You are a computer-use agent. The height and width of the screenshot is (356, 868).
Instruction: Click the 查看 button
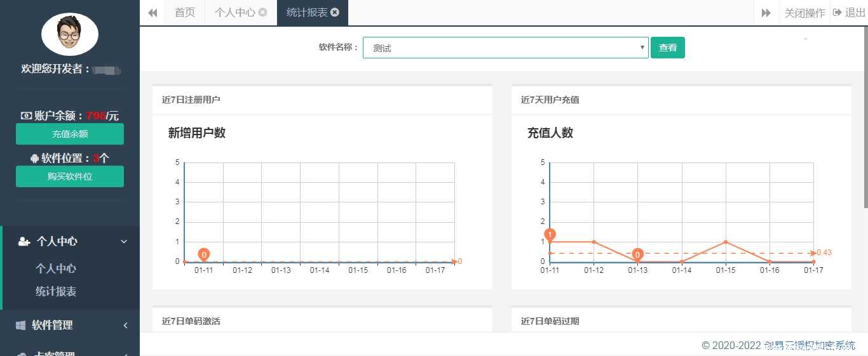point(667,48)
